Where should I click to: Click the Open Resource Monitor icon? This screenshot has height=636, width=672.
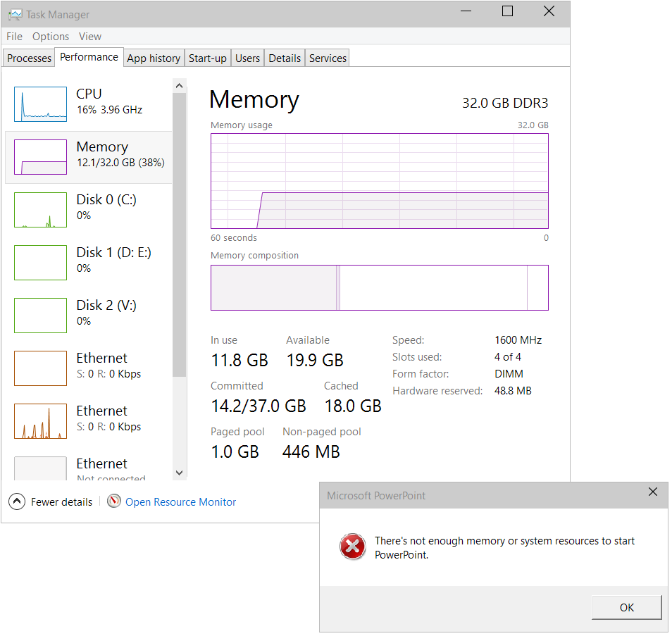[x=113, y=501]
